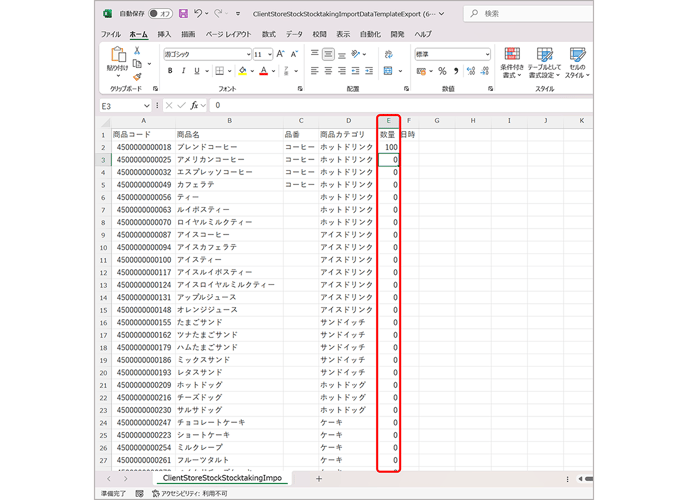Image resolution: width=688 pixels, height=500 pixels.
Task: Click decrease indent icon
Action: point(355,71)
